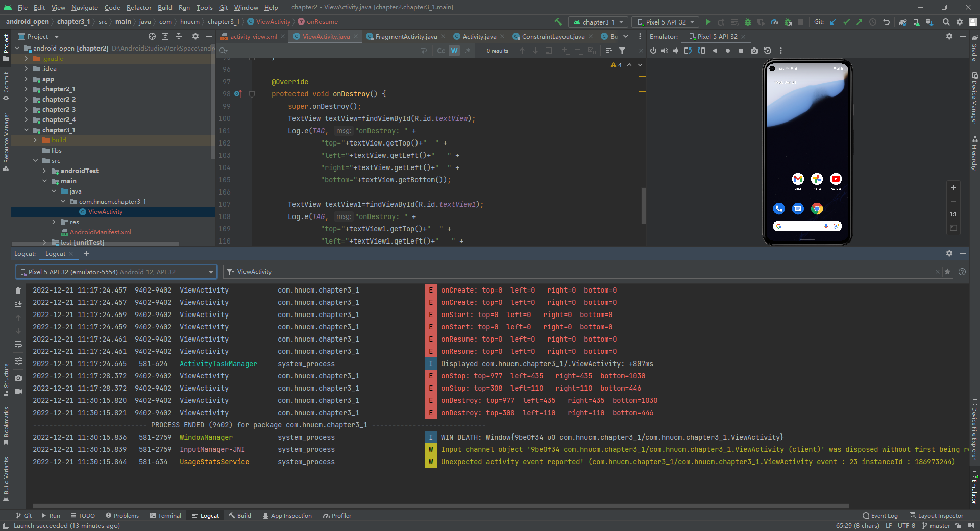Open Project view mode dropdown

tap(39, 36)
